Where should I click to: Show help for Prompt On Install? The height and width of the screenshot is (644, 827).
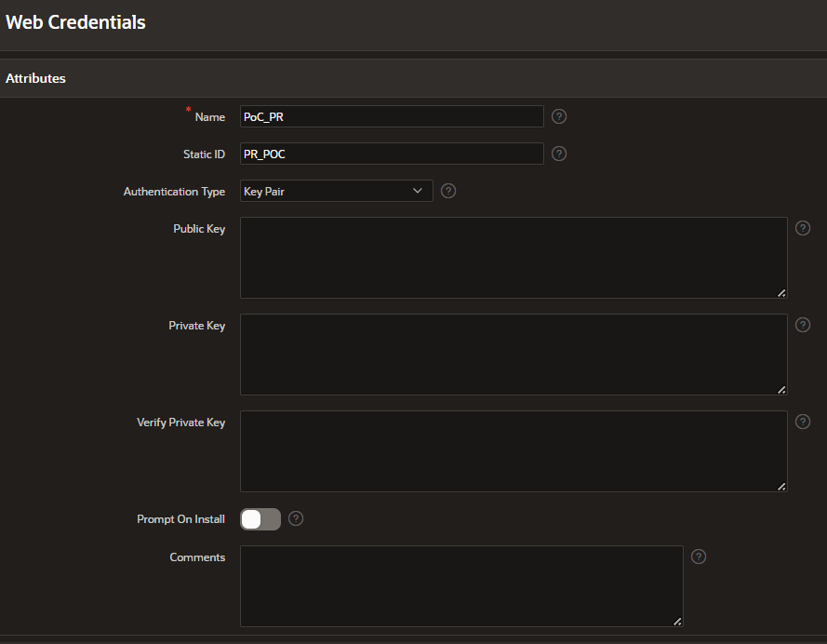pos(296,519)
